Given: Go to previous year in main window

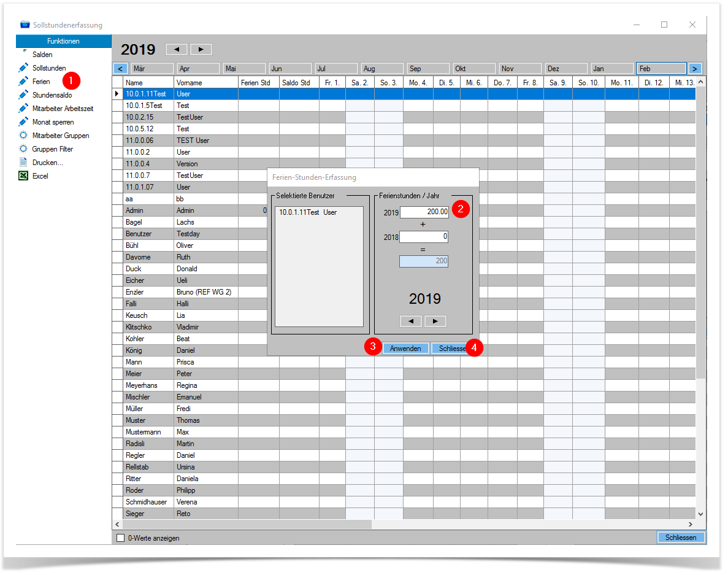Looking at the screenshot, I should point(177,49).
